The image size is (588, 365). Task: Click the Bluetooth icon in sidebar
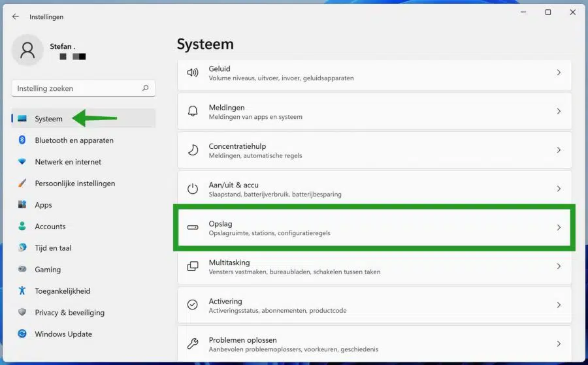22,140
